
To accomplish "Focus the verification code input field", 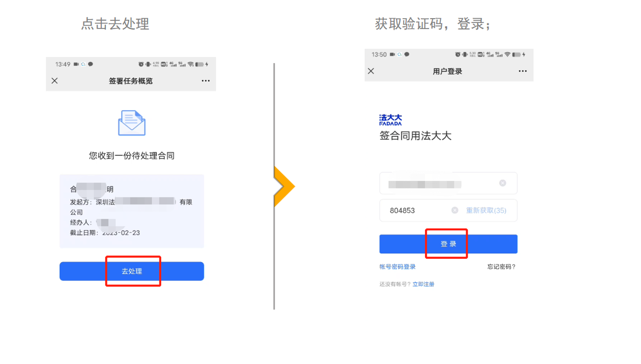I will 417,211.
